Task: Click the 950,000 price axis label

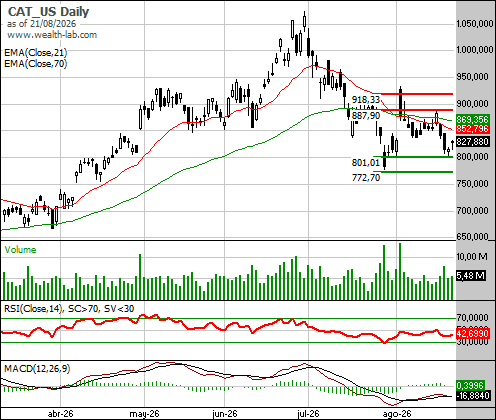Action: [x=472, y=77]
